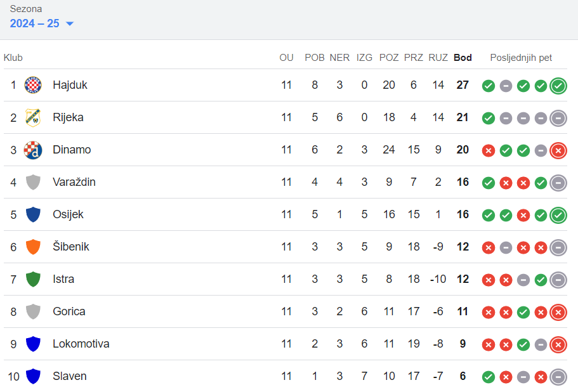
Task: Click Dinamo's latest circled loss result icon
Action: click(x=558, y=150)
